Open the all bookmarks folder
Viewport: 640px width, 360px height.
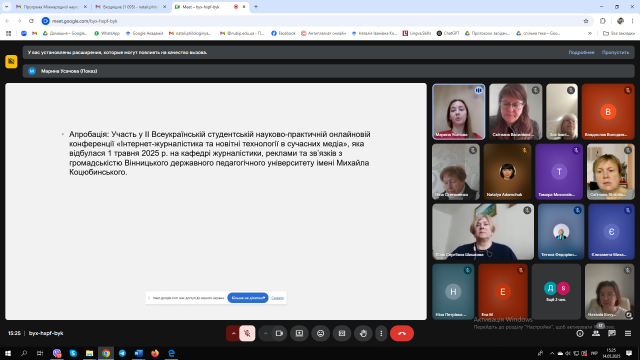click(619, 33)
